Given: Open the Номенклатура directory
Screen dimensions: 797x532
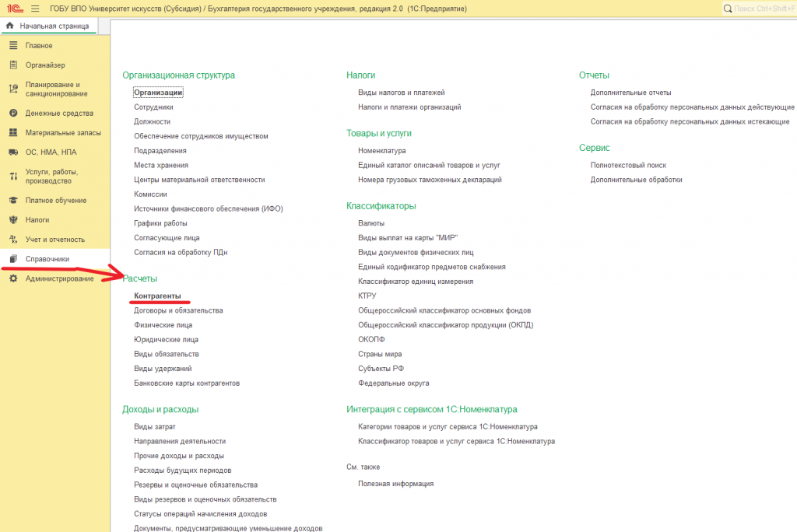Looking at the screenshot, I should (x=381, y=151).
